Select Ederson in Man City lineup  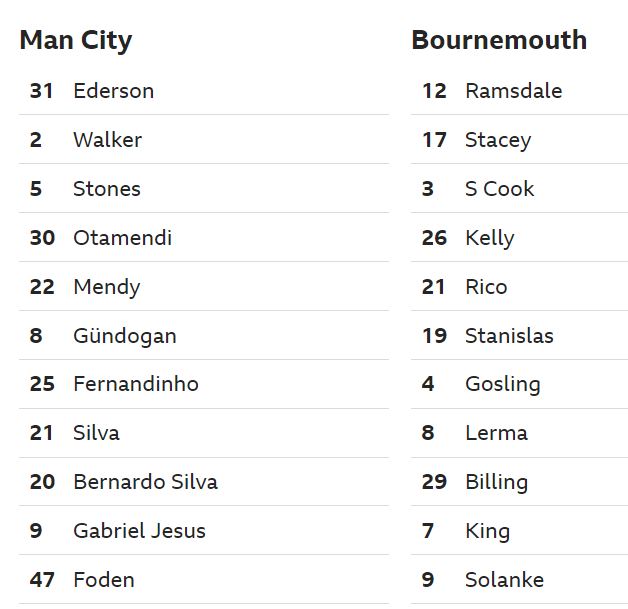203,91
